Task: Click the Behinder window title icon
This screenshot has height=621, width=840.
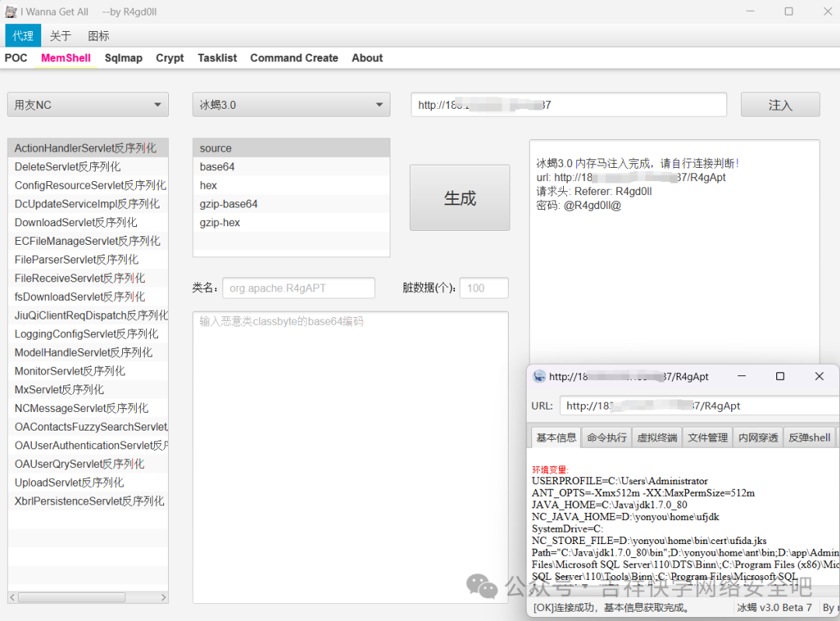Action: point(540,376)
